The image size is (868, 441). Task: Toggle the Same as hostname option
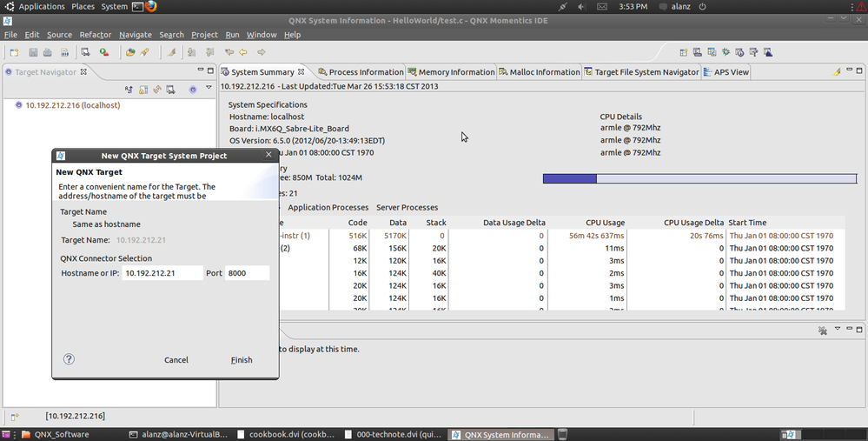(x=106, y=224)
